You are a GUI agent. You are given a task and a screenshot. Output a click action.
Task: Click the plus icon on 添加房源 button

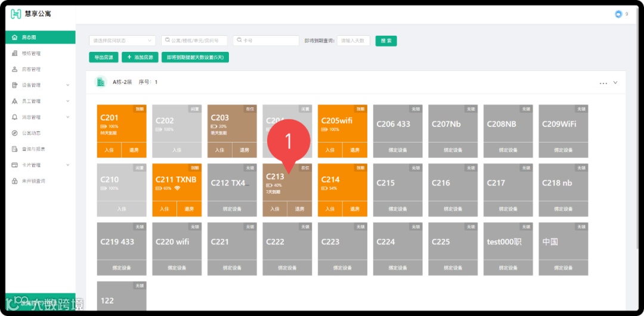(129, 57)
